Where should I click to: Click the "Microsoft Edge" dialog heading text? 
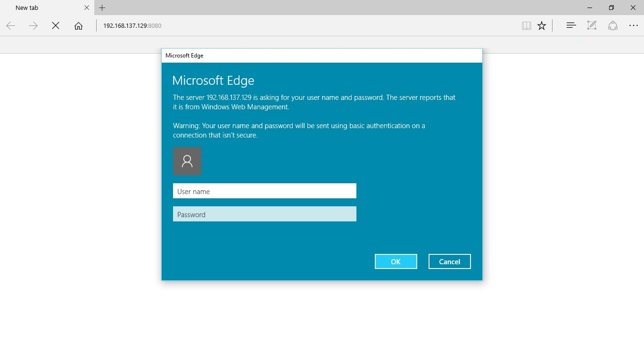click(x=213, y=81)
